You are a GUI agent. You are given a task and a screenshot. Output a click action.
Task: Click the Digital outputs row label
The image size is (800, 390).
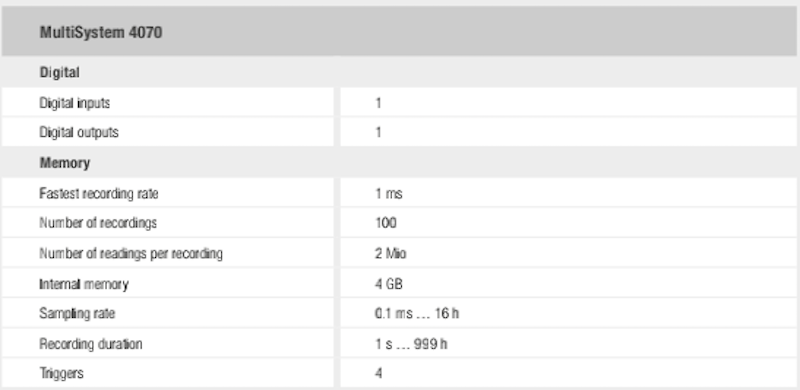[79, 133]
